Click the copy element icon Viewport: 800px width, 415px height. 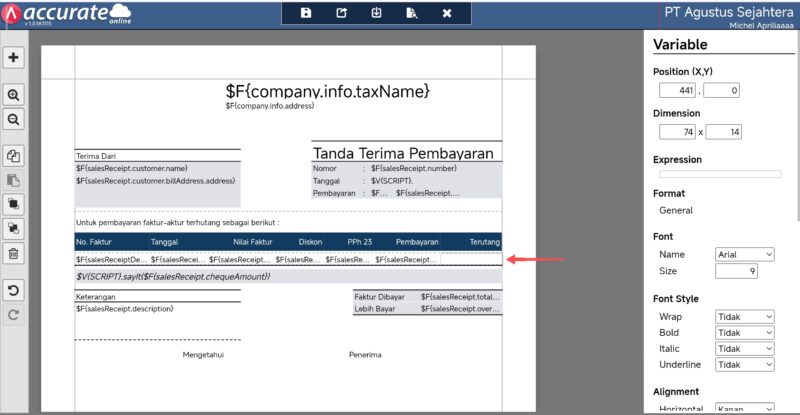click(14, 156)
